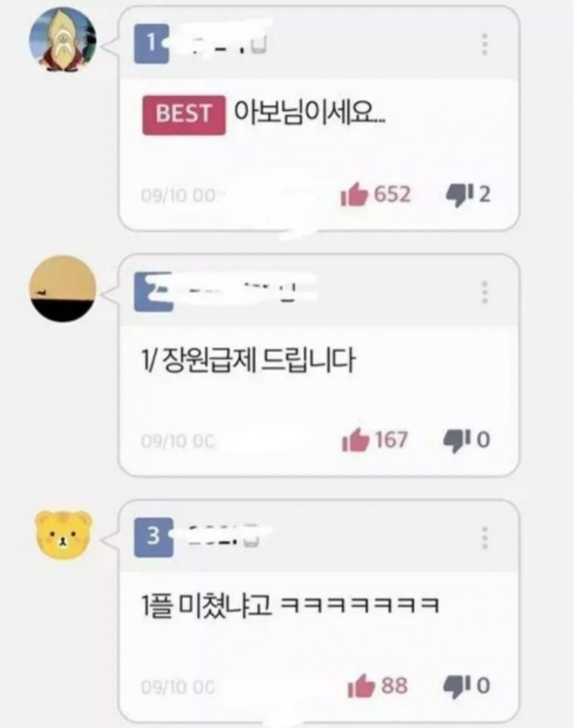
Task: View the profile with the yellow bear avatar
Action: point(64,534)
